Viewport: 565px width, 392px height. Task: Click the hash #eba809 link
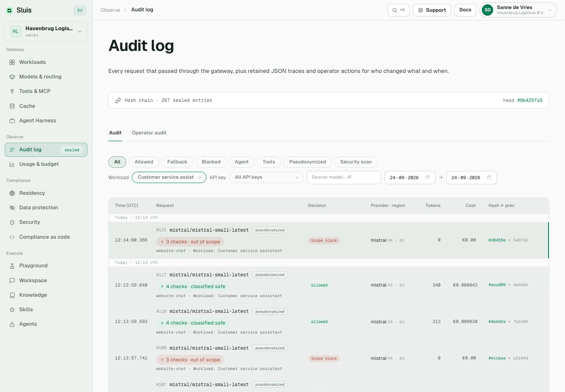coord(497,285)
